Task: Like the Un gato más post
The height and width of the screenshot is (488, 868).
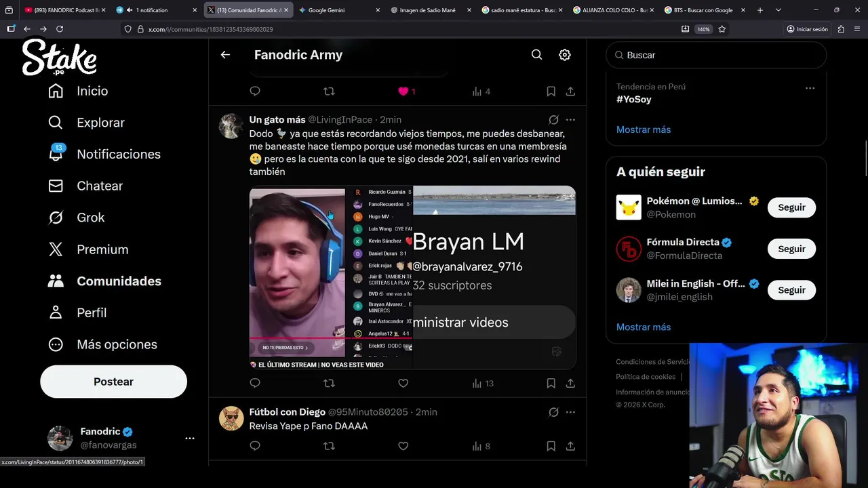Action: pyautogui.click(x=403, y=383)
